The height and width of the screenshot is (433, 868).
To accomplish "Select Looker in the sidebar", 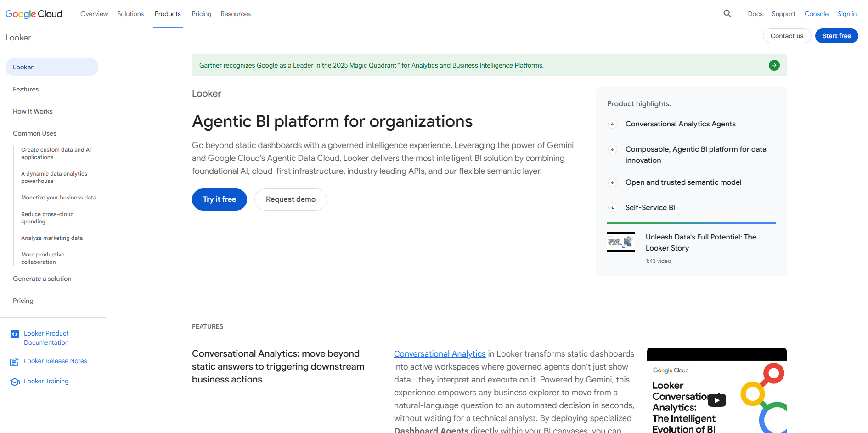I will (52, 67).
